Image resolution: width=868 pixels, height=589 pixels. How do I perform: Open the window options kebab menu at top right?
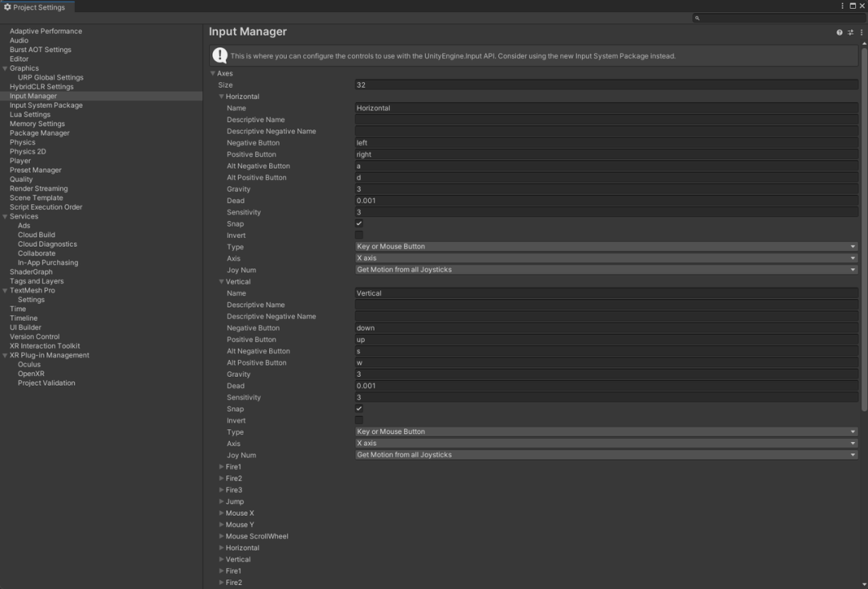coord(842,5)
